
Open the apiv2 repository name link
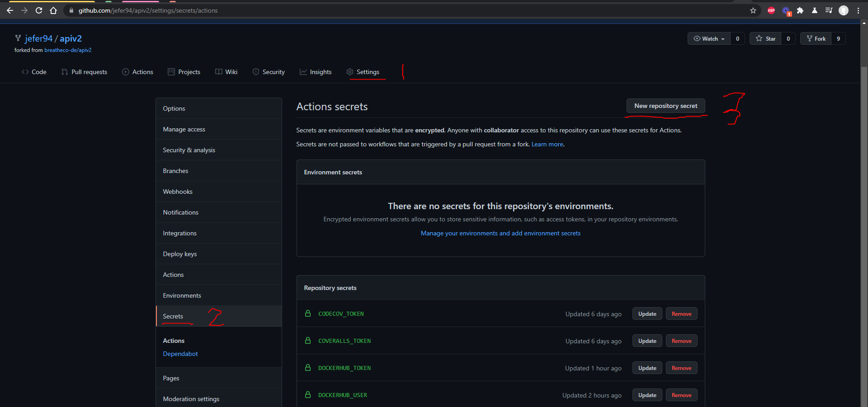coord(71,38)
